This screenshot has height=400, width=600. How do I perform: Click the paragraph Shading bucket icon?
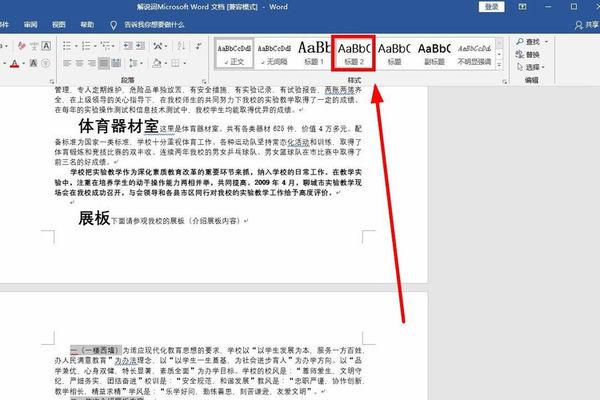(x=157, y=63)
